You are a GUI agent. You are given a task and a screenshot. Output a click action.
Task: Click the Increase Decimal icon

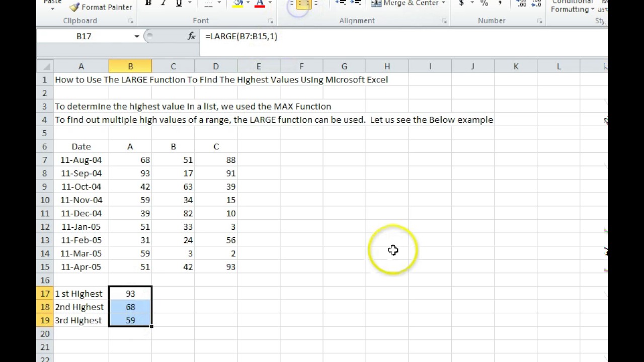point(522,4)
